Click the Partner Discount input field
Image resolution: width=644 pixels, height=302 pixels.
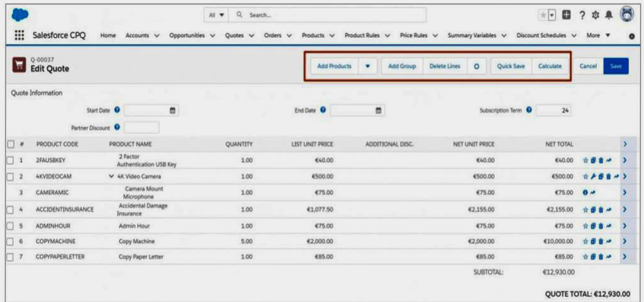(x=141, y=128)
